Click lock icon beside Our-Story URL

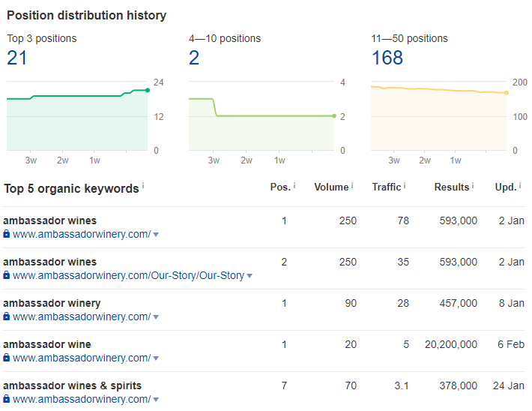(x=7, y=274)
